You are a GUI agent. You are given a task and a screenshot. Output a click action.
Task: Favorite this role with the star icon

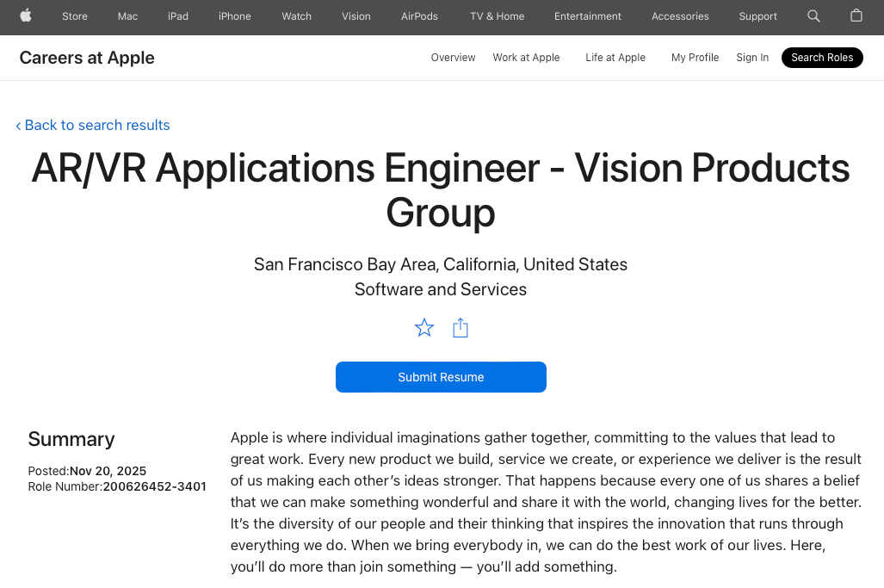pos(424,328)
